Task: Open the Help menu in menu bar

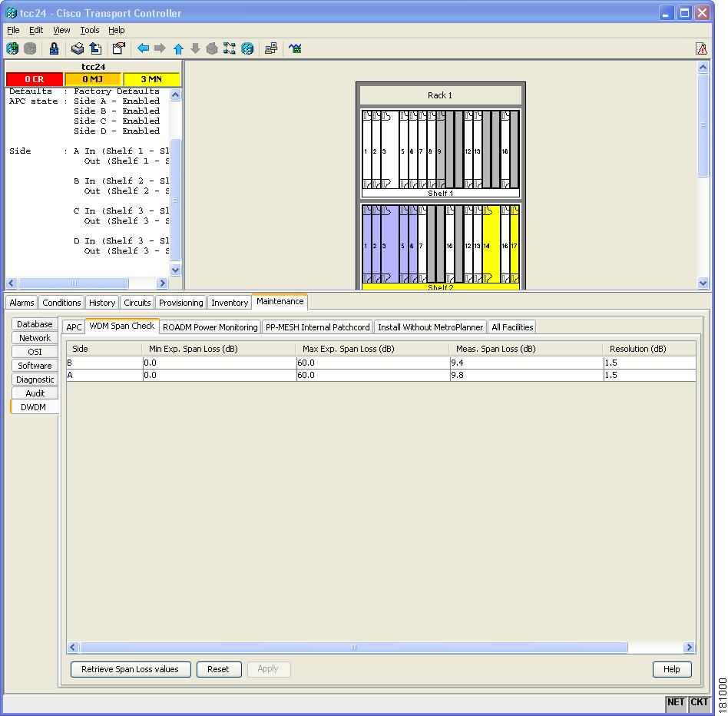Action: [x=117, y=30]
